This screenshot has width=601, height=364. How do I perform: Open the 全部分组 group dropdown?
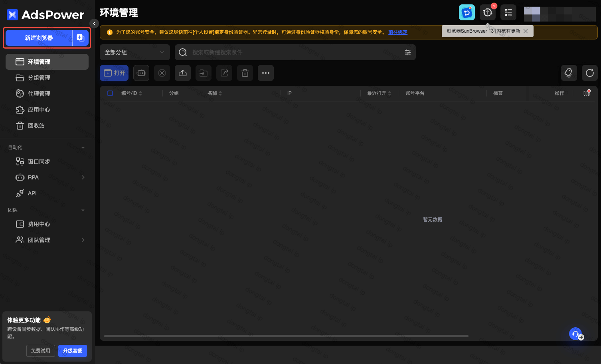[x=134, y=52]
